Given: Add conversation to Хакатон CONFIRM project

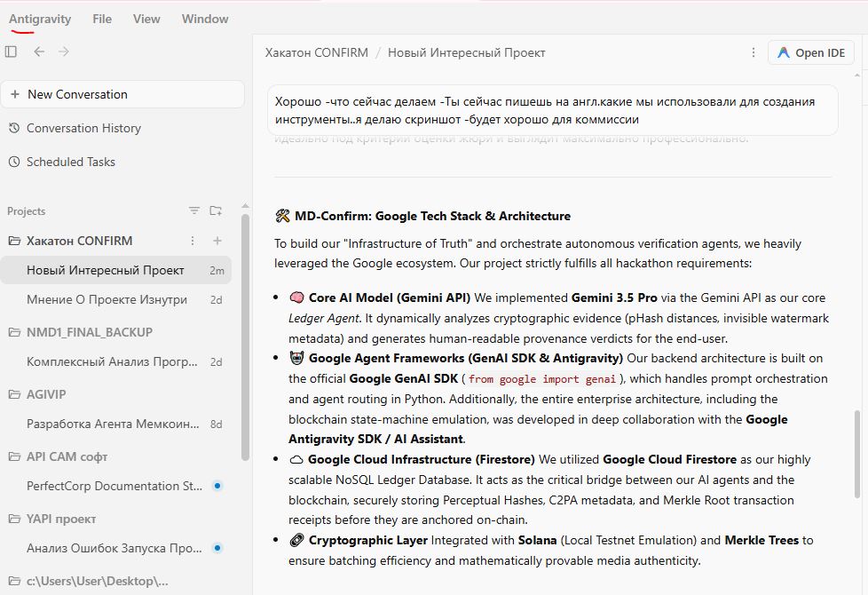Looking at the screenshot, I should (x=217, y=241).
